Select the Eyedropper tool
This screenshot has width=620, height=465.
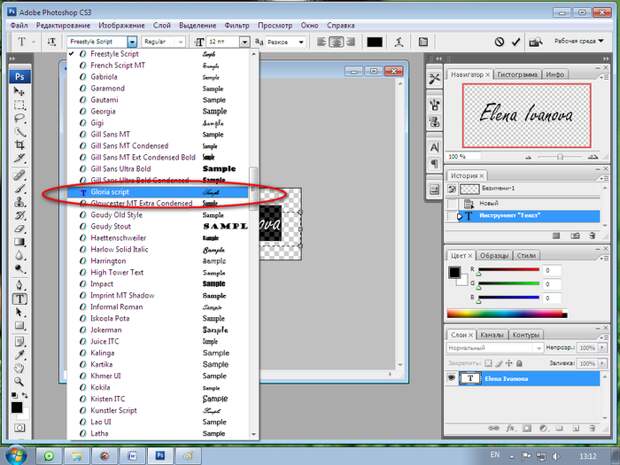(x=19, y=355)
